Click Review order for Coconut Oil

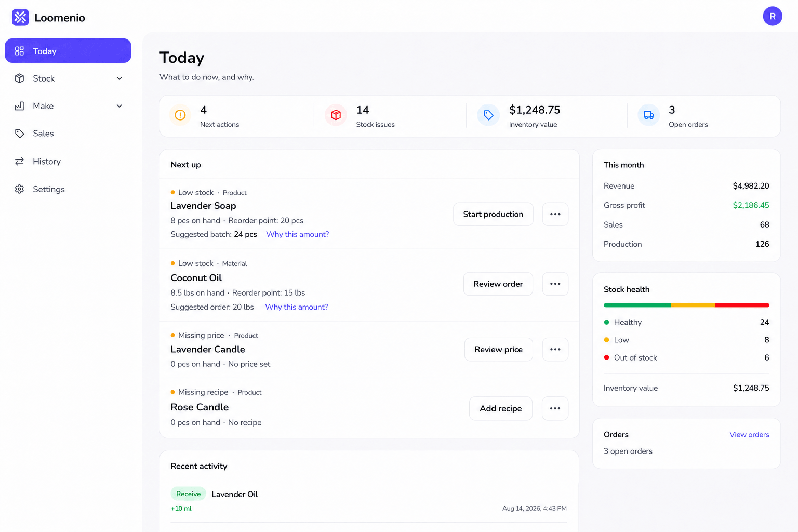pos(498,284)
